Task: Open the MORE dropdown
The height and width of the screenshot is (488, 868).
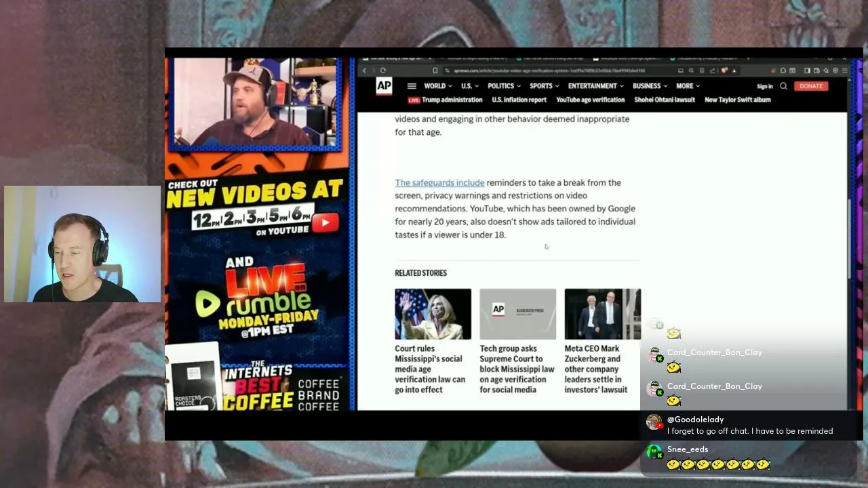Action: pos(688,86)
